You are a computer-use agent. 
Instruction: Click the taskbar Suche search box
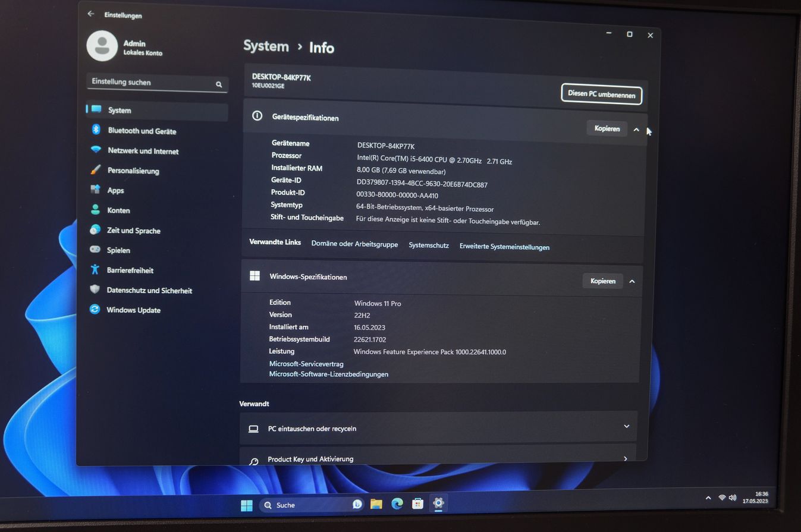(312, 505)
